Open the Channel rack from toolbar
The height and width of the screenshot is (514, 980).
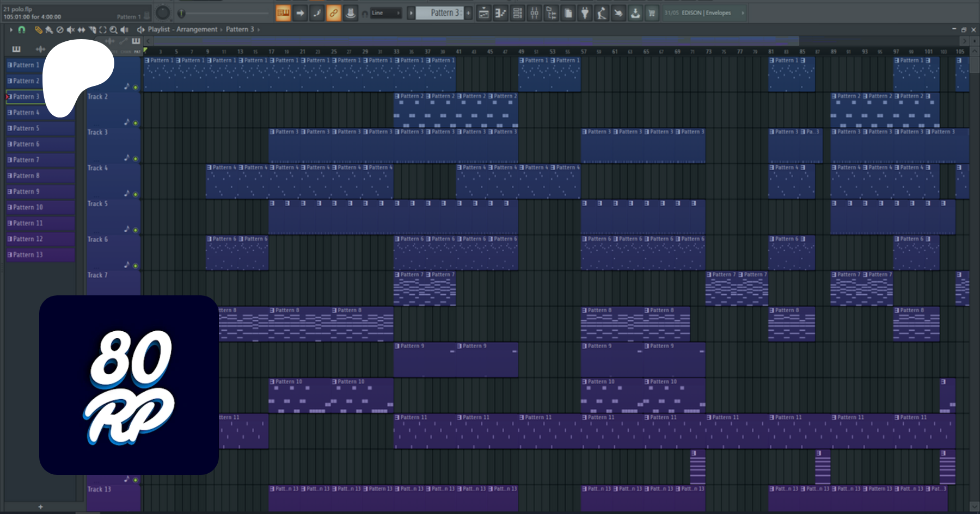518,13
